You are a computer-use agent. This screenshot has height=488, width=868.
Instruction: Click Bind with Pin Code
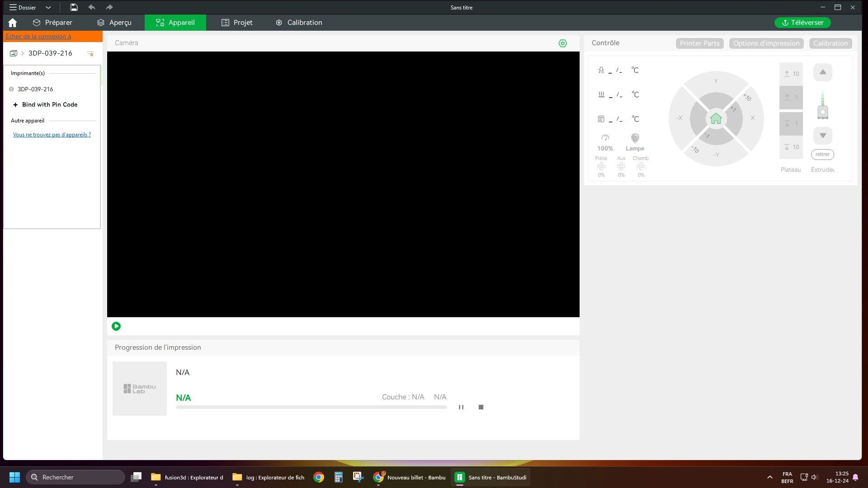[x=50, y=104]
